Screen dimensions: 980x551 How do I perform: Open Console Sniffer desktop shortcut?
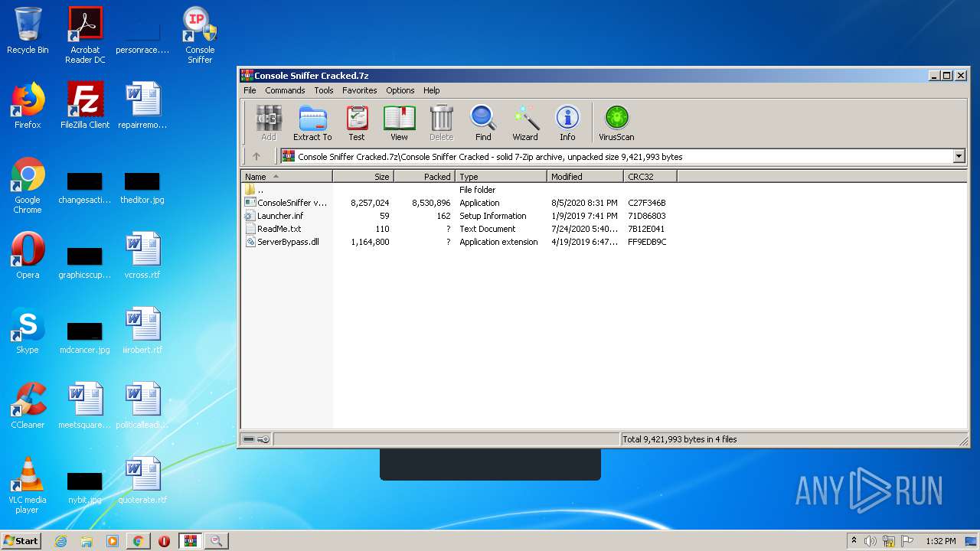point(200,35)
